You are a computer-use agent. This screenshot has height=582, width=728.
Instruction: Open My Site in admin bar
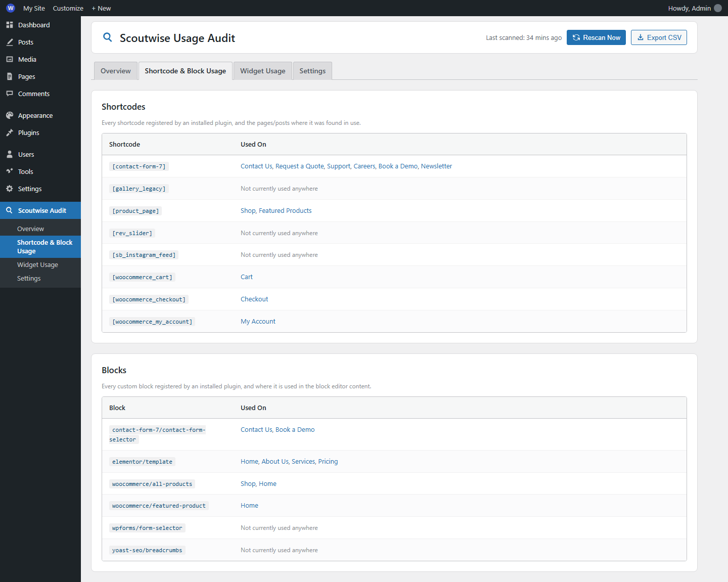point(34,8)
